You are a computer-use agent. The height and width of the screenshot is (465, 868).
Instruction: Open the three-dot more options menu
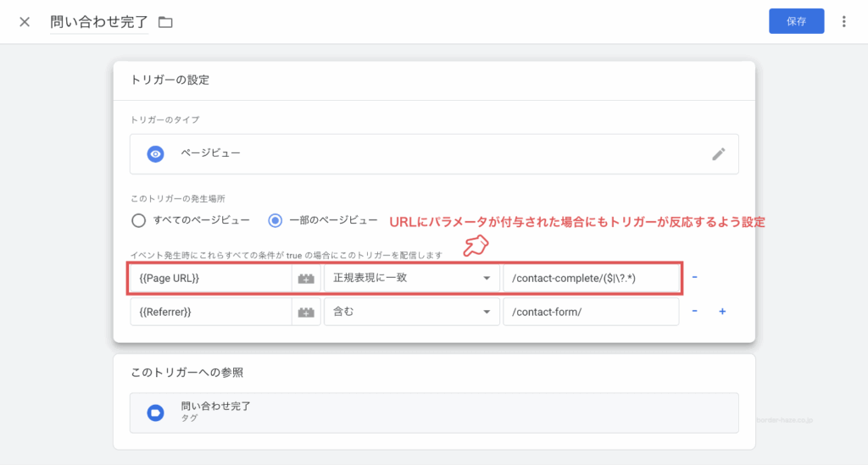(843, 22)
